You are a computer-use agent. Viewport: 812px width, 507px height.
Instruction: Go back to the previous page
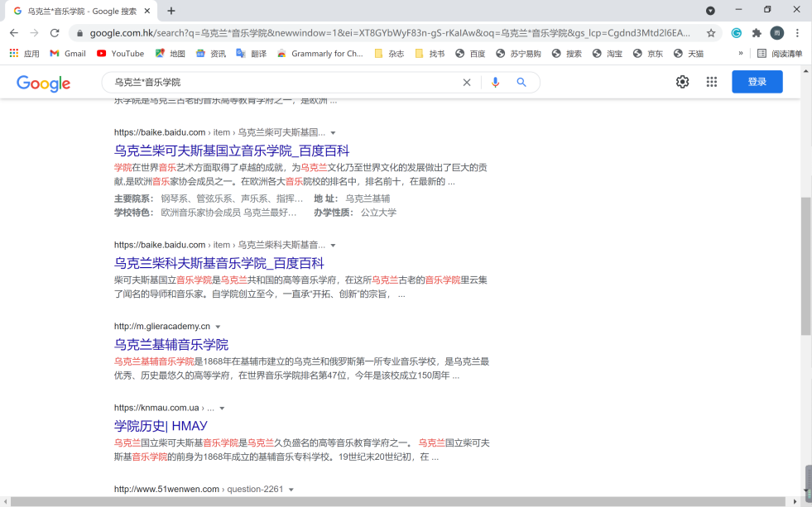pyautogui.click(x=14, y=32)
